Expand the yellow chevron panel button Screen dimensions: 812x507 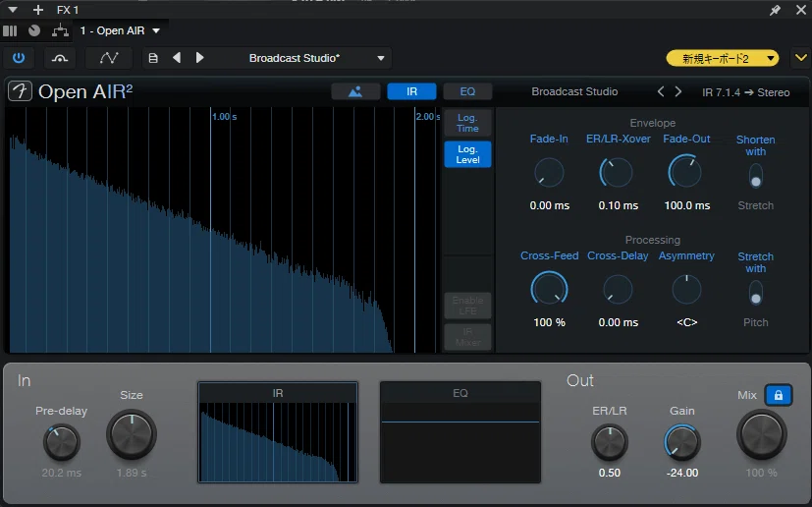pyautogui.click(x=800, y=58)
